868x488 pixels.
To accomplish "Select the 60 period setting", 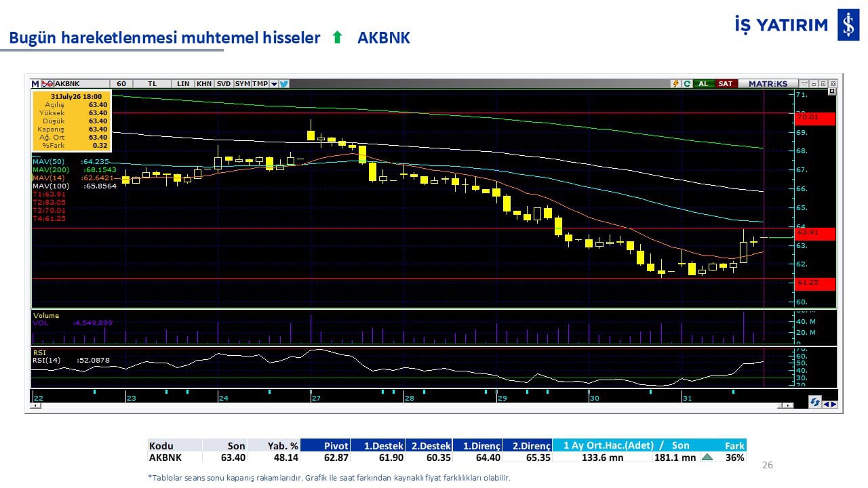I will click(121, 84).
